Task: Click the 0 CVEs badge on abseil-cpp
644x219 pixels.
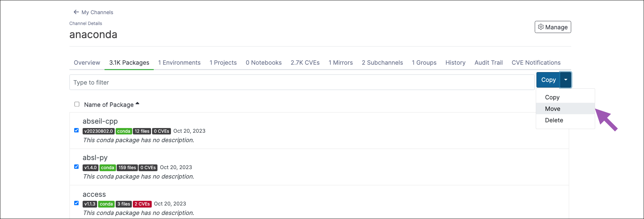Action: click(x=162, y=131)
